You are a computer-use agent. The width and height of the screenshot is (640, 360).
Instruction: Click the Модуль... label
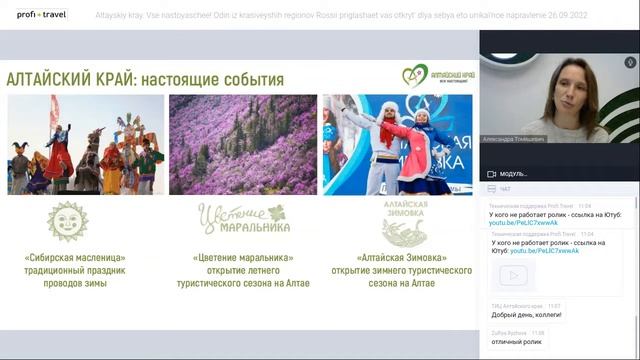pos(513,174)
